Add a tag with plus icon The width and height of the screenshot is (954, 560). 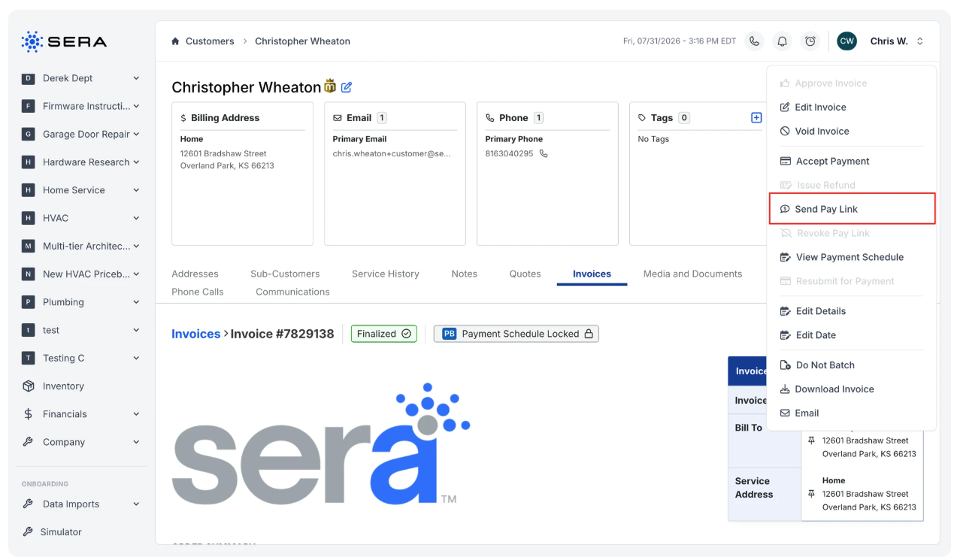click(756, 117)
